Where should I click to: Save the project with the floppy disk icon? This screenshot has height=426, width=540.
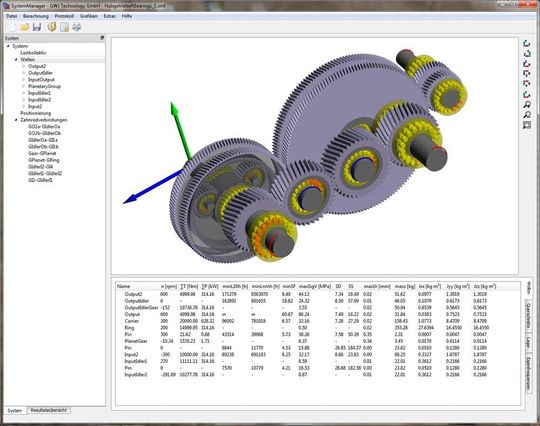click(37, 27)
